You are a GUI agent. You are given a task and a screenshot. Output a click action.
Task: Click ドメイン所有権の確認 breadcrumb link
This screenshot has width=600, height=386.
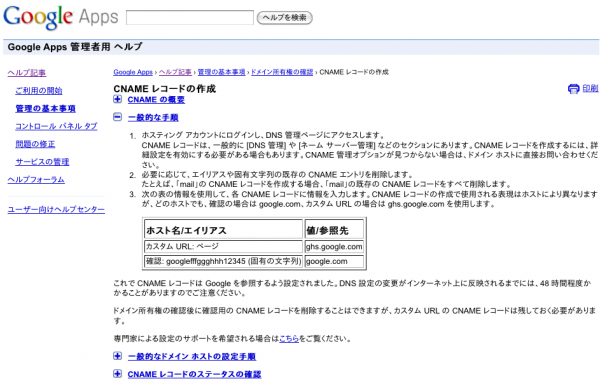tap(282, 72)
